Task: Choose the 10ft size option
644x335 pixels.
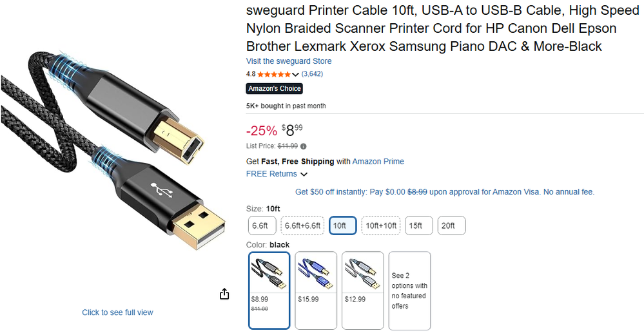Action: (342, 225)
